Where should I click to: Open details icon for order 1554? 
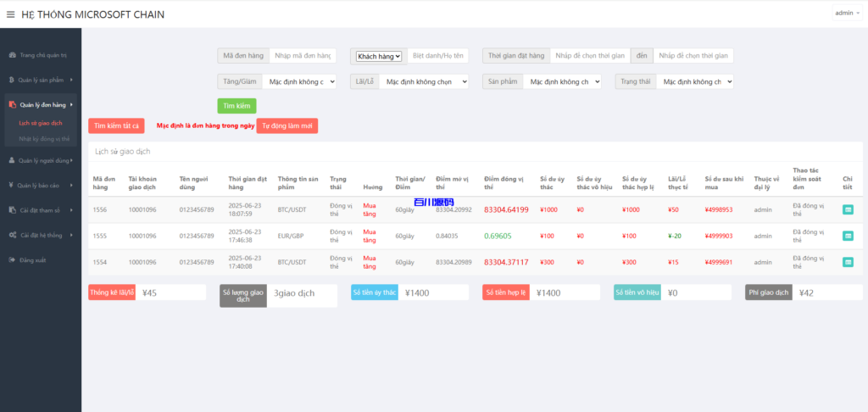pos(848,262)
